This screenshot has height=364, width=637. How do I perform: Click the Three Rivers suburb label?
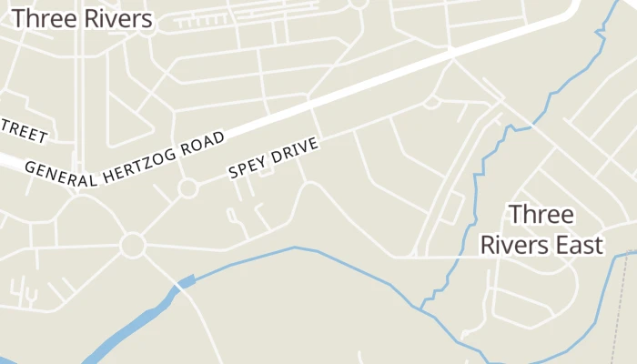(x=83, y=18)
